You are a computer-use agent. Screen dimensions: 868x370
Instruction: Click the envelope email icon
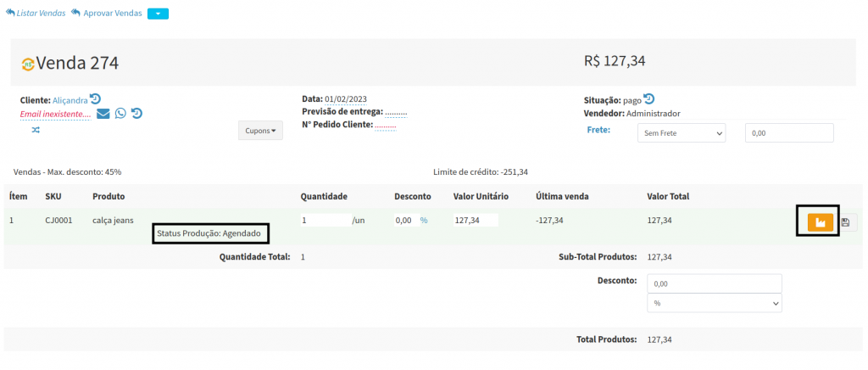(x=103, y=114)
